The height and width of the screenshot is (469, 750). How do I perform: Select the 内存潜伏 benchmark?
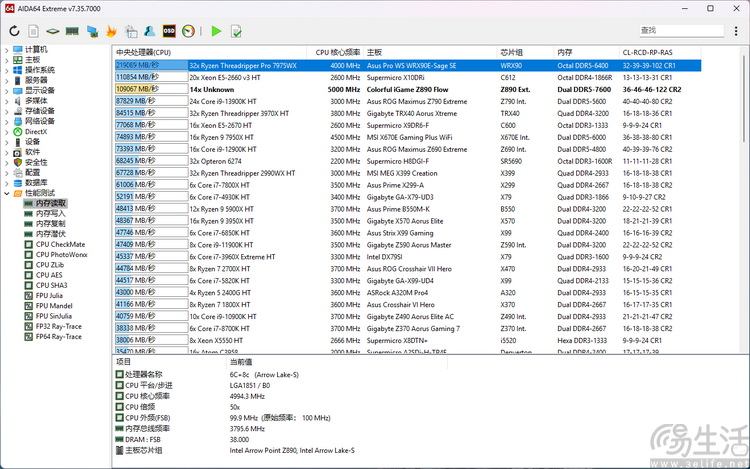point(51,234)
